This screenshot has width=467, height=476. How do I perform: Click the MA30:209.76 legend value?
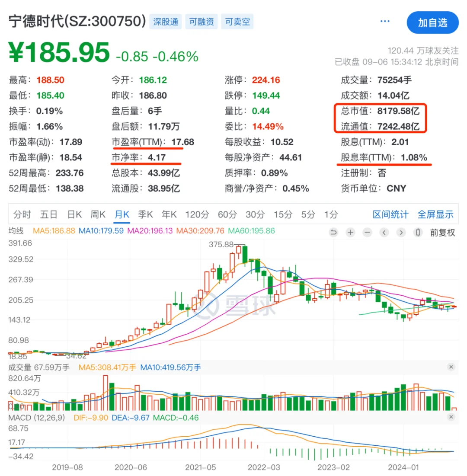(200, 231)
